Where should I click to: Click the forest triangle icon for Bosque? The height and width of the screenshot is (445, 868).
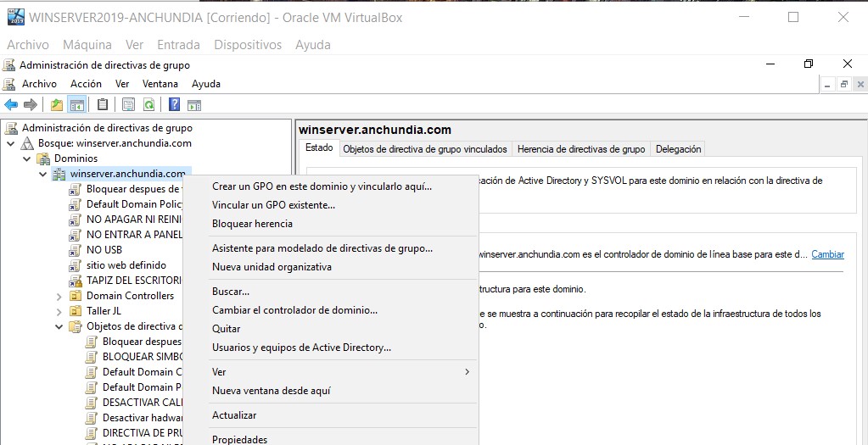tap(27, 144)
